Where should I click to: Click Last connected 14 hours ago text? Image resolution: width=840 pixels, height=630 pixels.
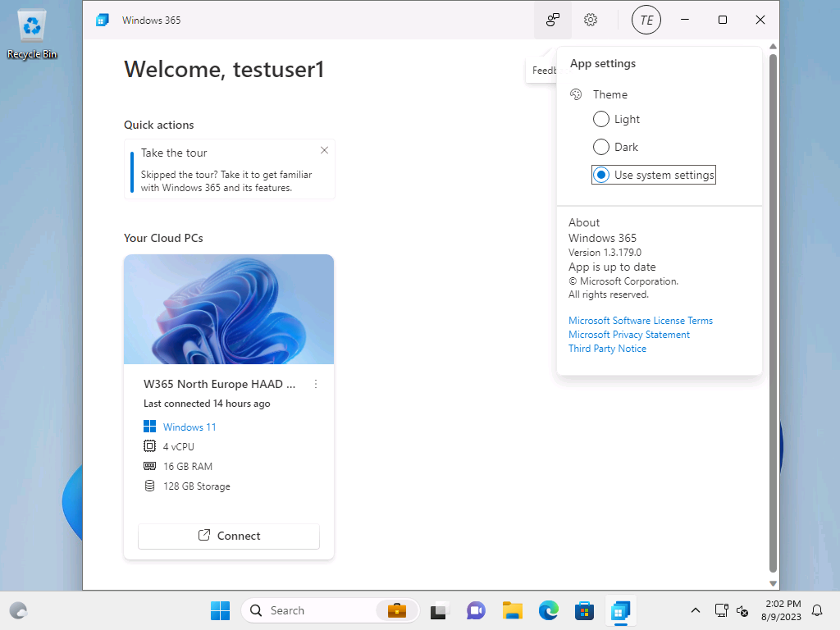pyautogui.click(x=207, y=404)
